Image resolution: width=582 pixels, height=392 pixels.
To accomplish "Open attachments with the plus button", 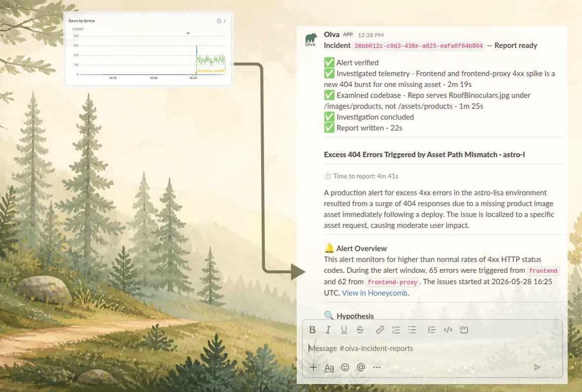I will pyautogui.click(x=313, y=367).
